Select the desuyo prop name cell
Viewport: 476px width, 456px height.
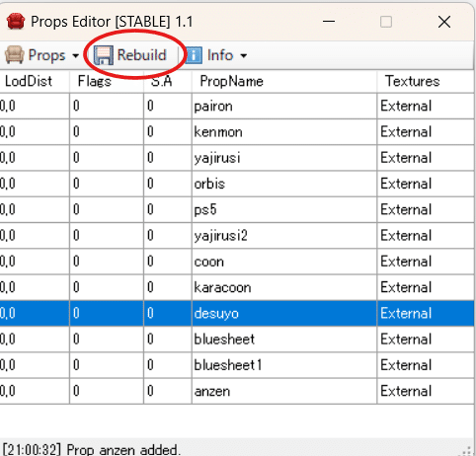[x=284, y=313]
